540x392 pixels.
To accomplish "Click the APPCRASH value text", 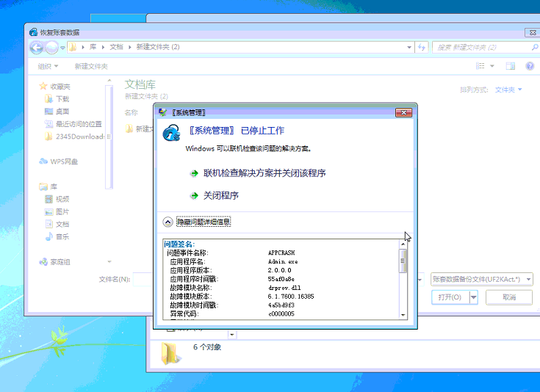I will point(281,253).
